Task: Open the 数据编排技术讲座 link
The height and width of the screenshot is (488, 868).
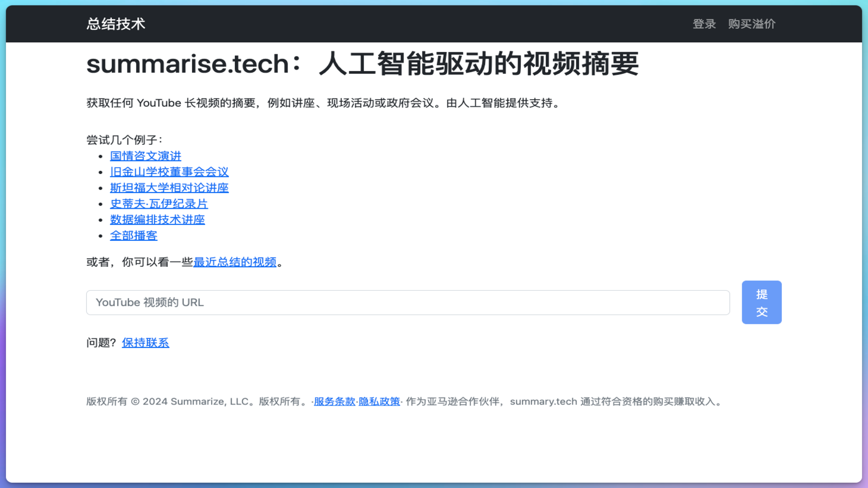Action: click(157, 220)
